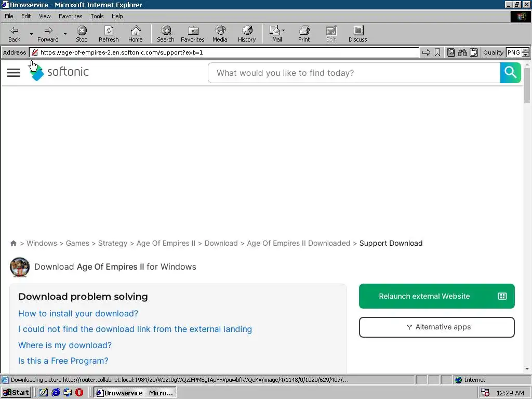Open the Mail button dropdown arrow
The height and width of the screenshot is (399, 532).
pos(284,31)
